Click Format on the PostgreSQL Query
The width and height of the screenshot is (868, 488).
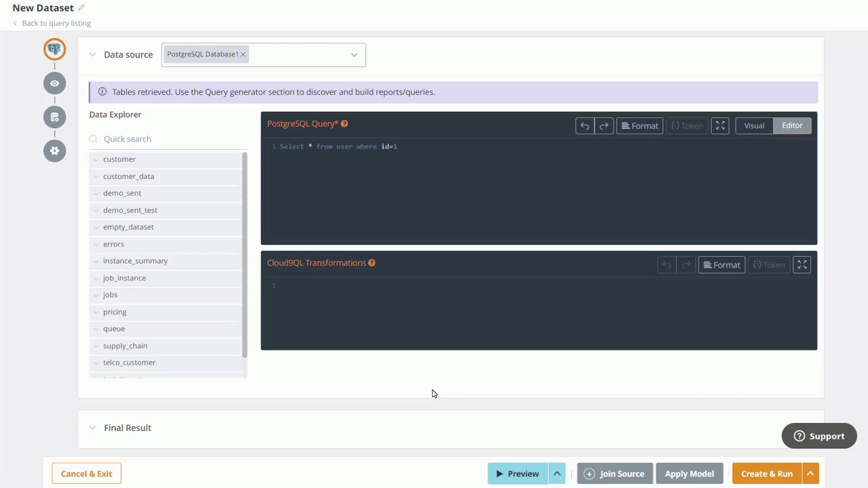(639, 125)
